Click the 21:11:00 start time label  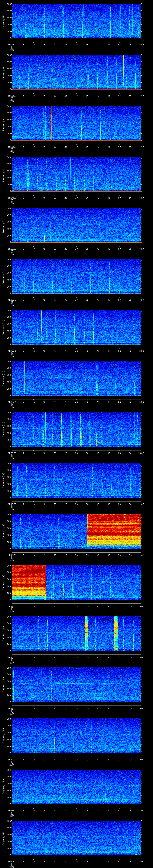click(x=12, y=555)
